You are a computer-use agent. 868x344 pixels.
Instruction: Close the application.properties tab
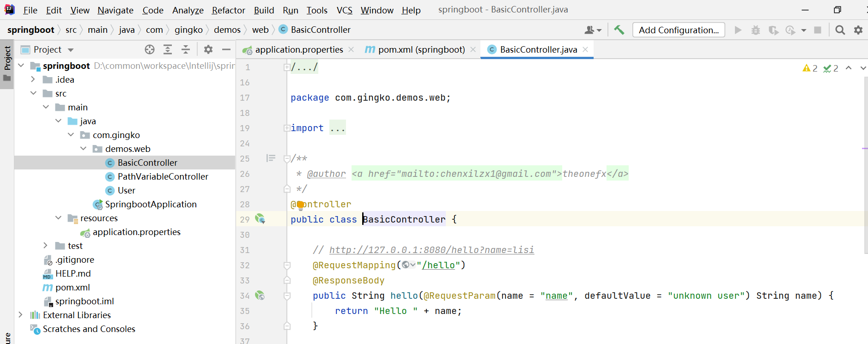point(351,49)
